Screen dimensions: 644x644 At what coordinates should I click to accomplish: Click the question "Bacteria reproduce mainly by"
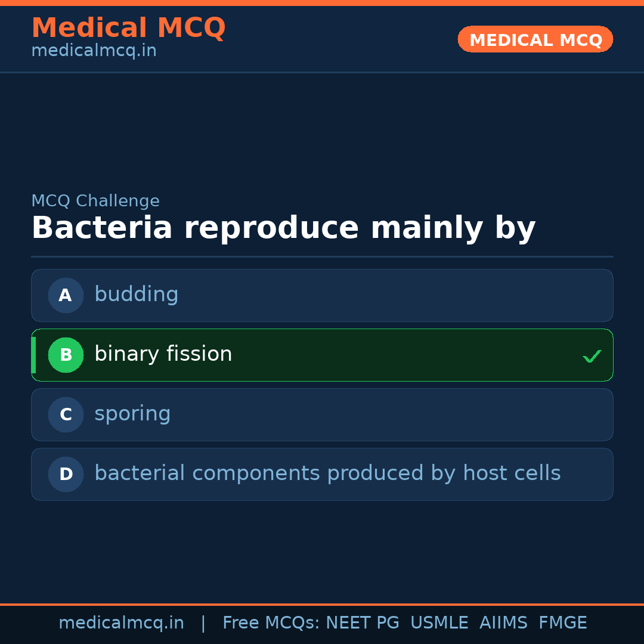[x=283, y=228]
